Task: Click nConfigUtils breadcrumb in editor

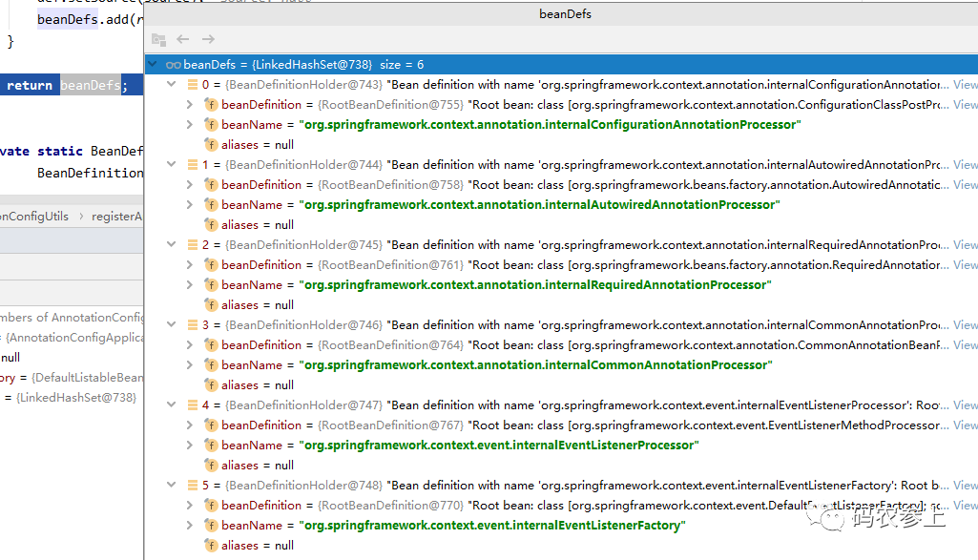Action: pyautogui.click(x=34, y=217)
